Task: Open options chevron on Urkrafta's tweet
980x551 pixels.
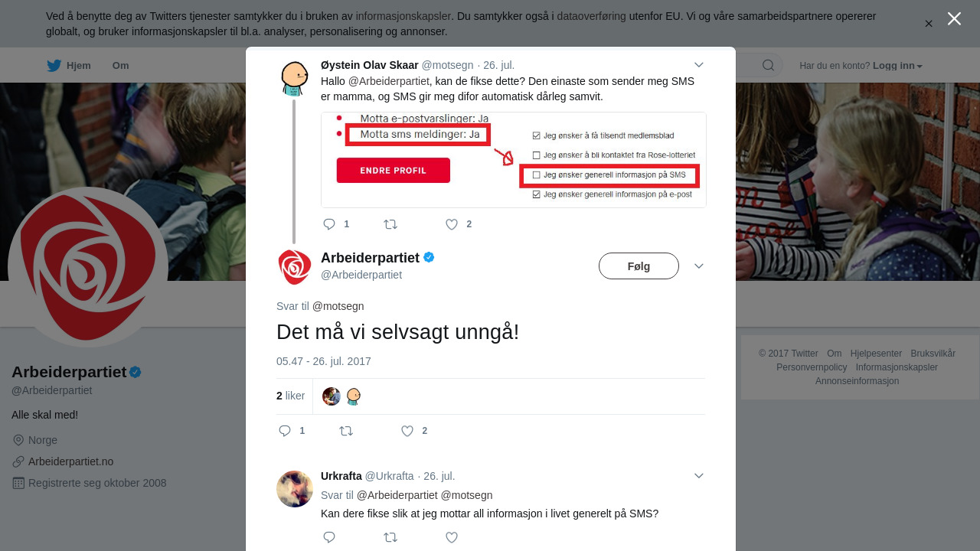Action: [698, 475]
